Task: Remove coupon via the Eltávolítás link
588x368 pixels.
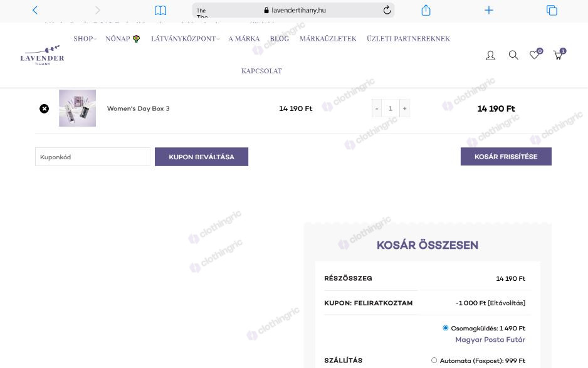Action: point(507,303)
